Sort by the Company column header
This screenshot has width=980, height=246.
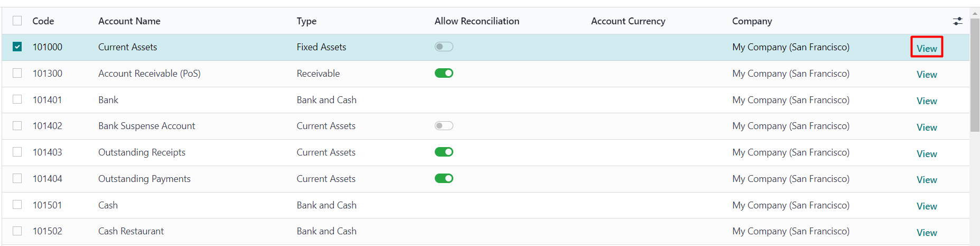pyautogui.click(x=752, y=21)
